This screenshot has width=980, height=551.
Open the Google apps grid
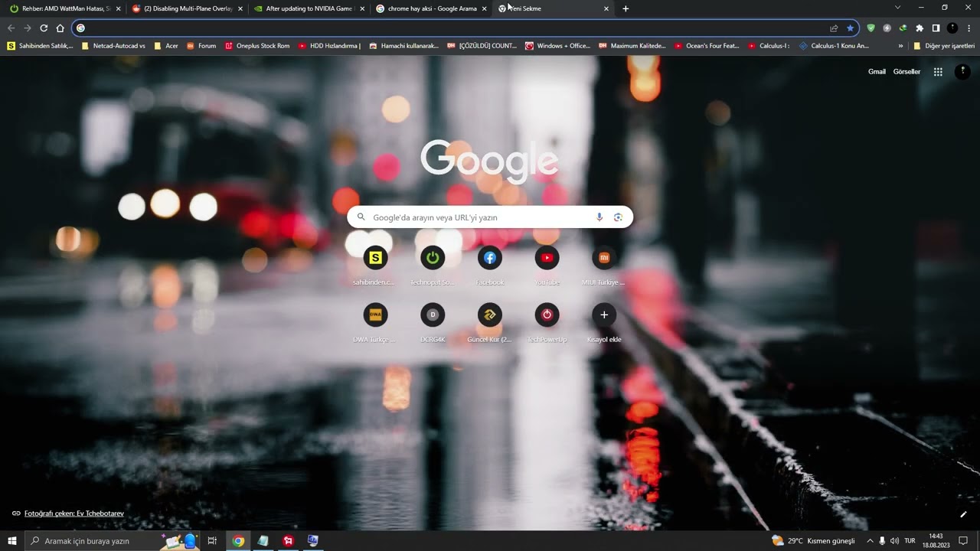(938, 72)
